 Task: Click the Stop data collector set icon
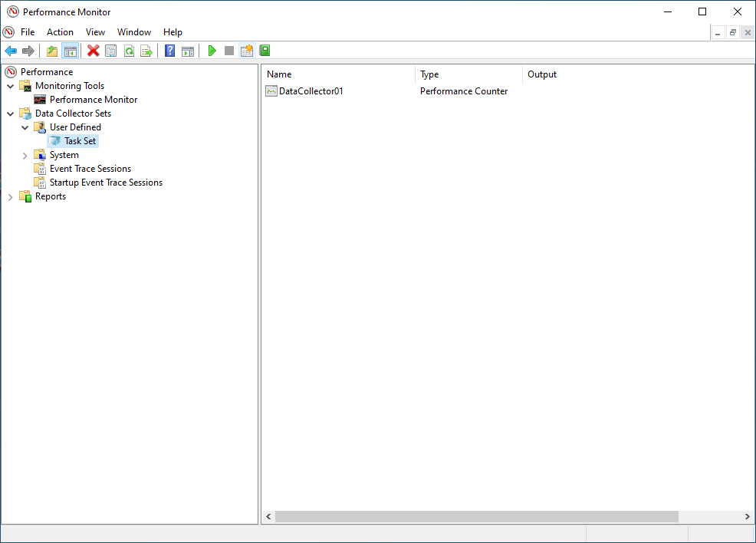(229, 51)
